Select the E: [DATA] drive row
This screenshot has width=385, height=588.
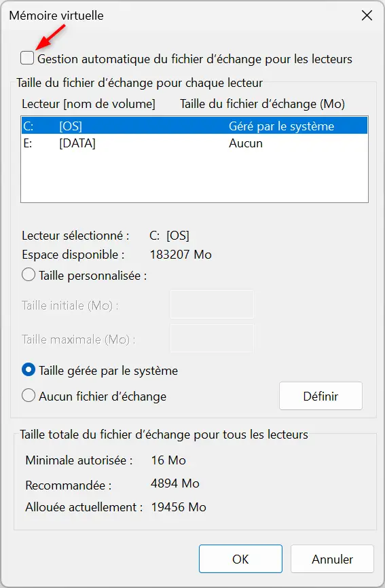coord(194,143)
